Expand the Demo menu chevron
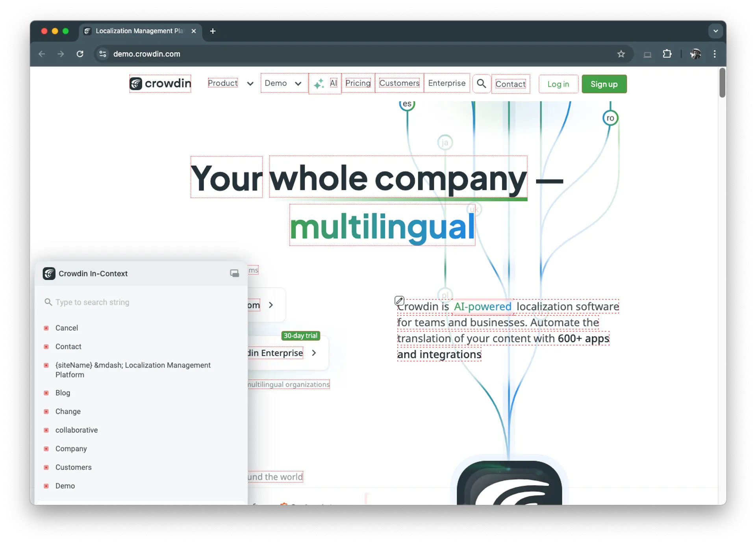This screenshot has width=756, height=544. click(298, 84)
